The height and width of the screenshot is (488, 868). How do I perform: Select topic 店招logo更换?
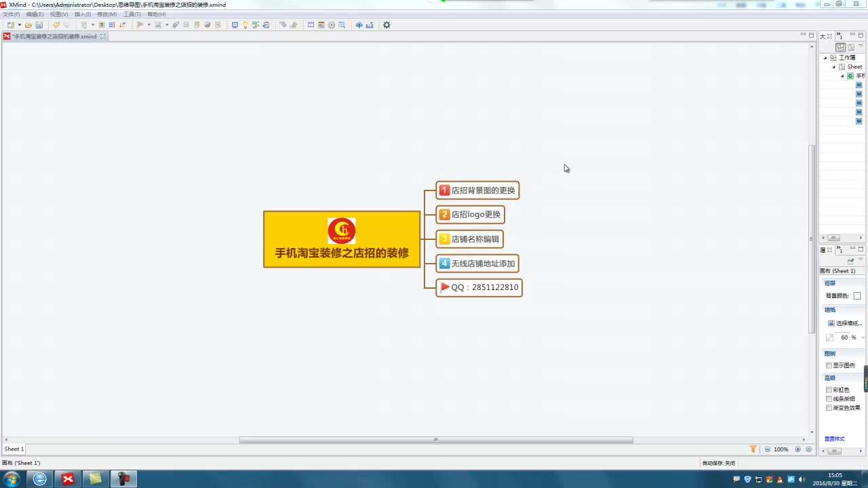click(x=470, y=215)
